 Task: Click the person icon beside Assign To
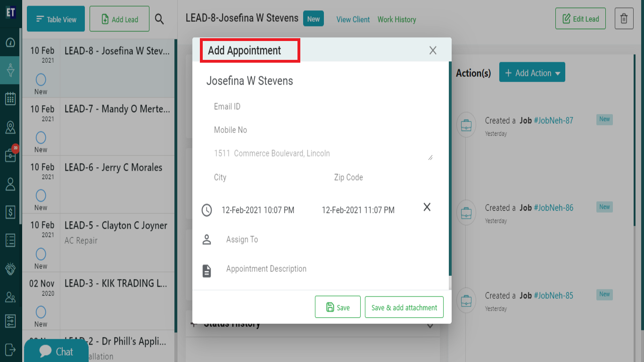click(206, 240)
